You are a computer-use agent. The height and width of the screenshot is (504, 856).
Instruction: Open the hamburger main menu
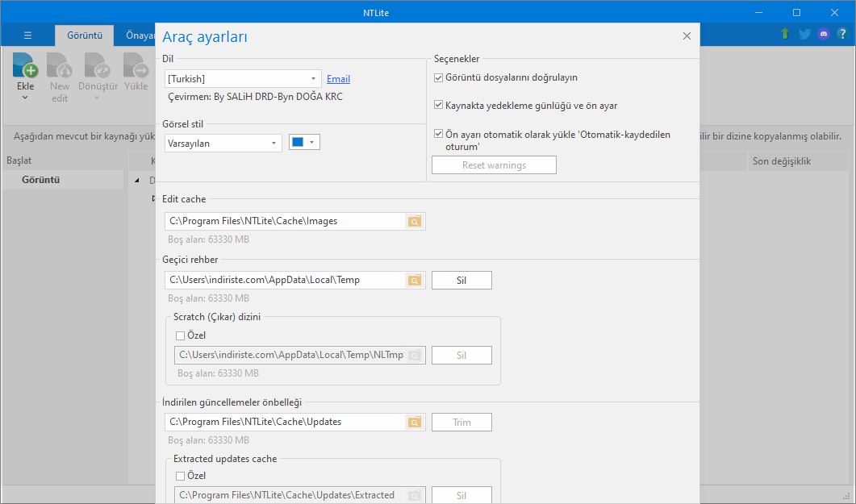pyautogui.click(x=28, y=35)
